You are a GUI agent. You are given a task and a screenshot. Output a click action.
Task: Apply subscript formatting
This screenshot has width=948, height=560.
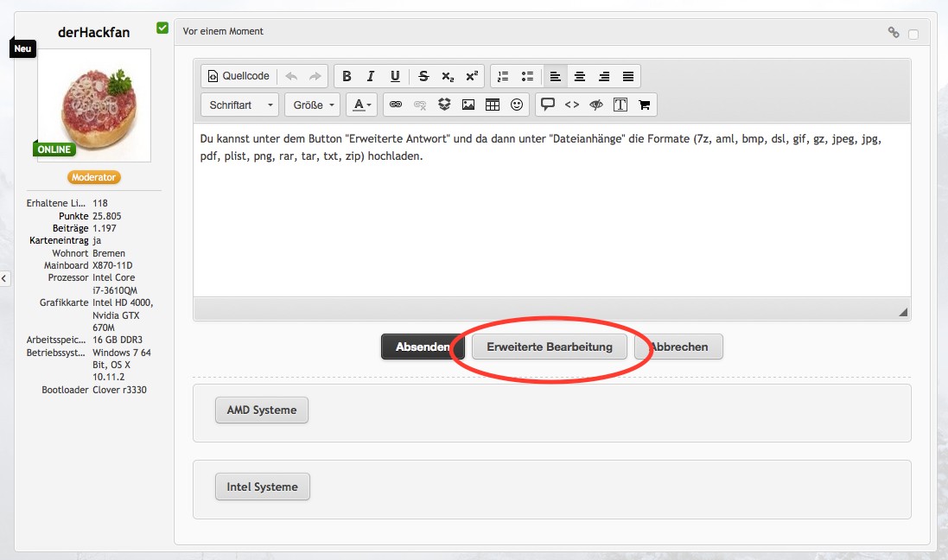pyautogui.click(x=448, y=76)
